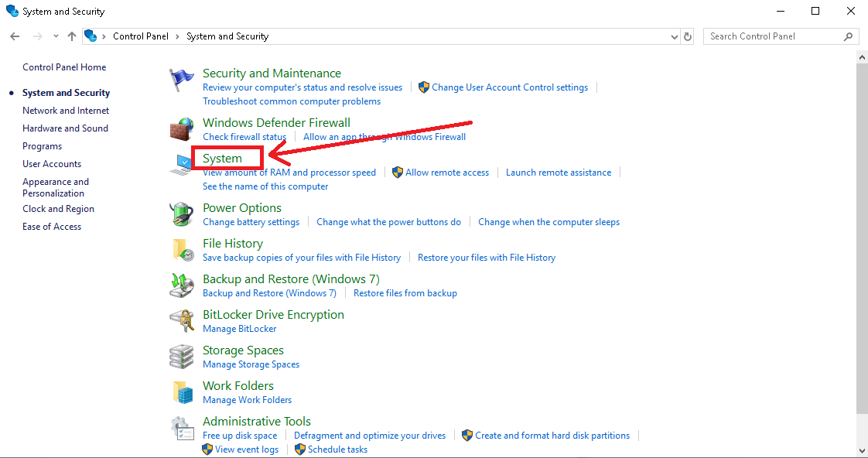Open Hardware and Sound category
Viewport: 868px width, 458px height.
65,128
